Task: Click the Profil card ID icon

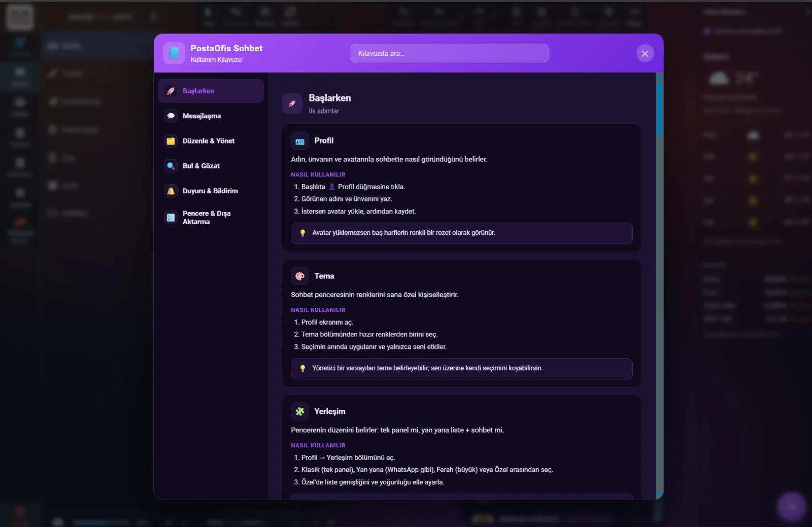Action: [300, 141]
